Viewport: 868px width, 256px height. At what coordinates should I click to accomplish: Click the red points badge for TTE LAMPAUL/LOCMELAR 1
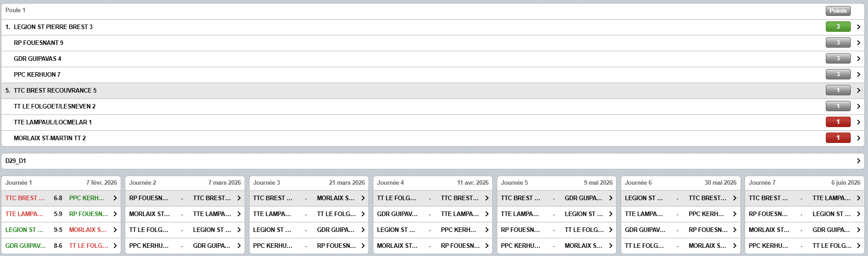[838, 122]
